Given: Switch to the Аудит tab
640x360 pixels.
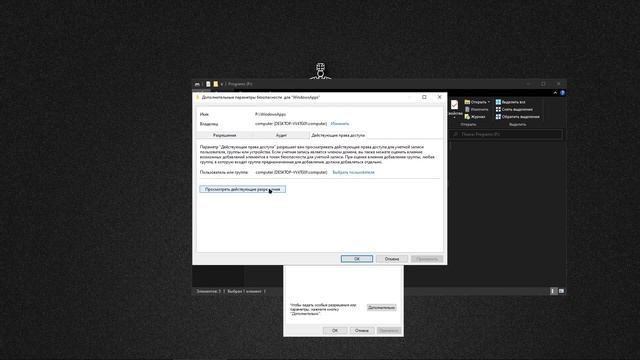Looking at the screenshot, I should [281, 135].
